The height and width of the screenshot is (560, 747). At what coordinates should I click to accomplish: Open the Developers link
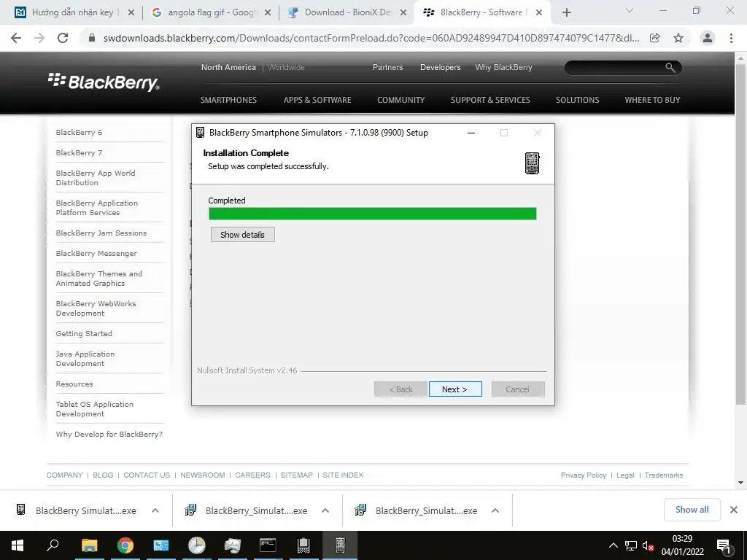point(440,67)
